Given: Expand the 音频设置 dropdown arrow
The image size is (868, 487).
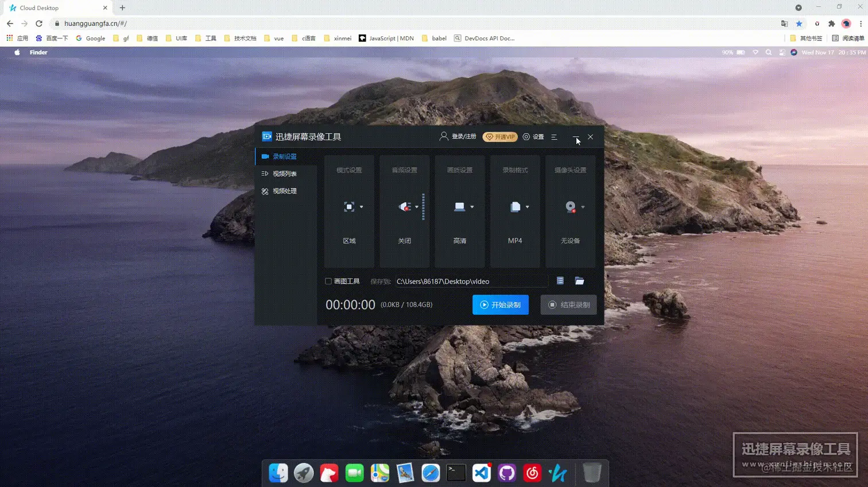Looking at the screenshot, I should 417,207.
